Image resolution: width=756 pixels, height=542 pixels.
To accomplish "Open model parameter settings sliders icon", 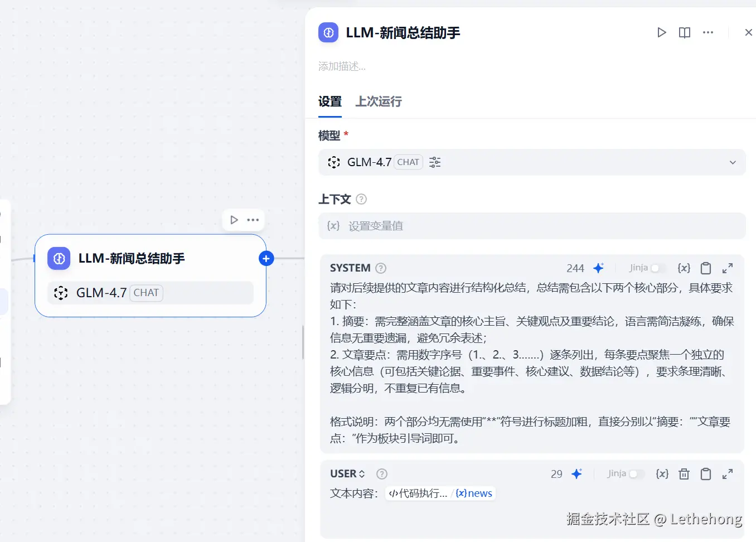I will (435, 162).
